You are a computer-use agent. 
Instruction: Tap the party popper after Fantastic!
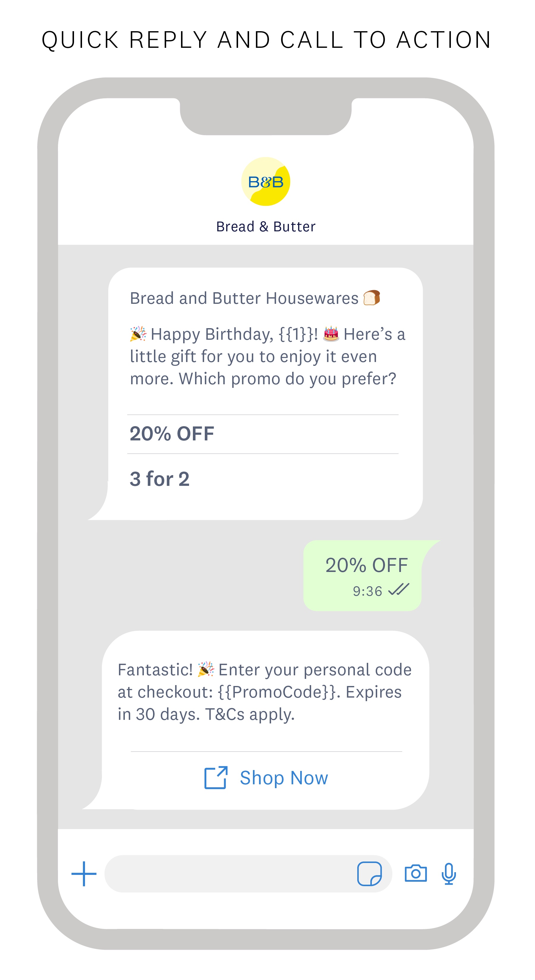(206, 670)
